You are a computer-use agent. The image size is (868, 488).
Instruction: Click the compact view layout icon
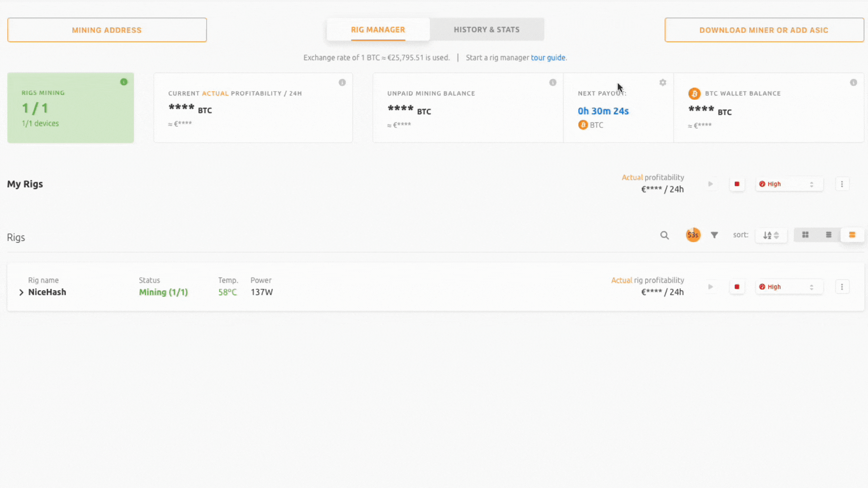tap(851, 235)
